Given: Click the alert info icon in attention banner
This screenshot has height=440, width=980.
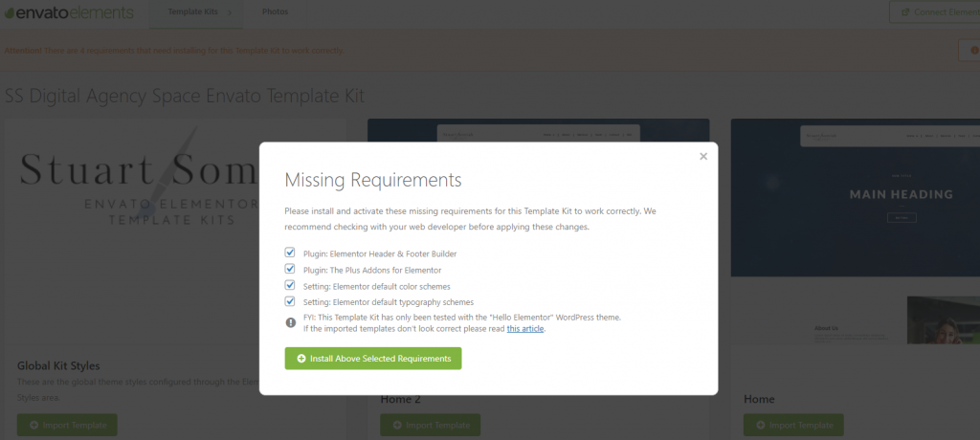Looking at the screenshot, I should (969, 50).
